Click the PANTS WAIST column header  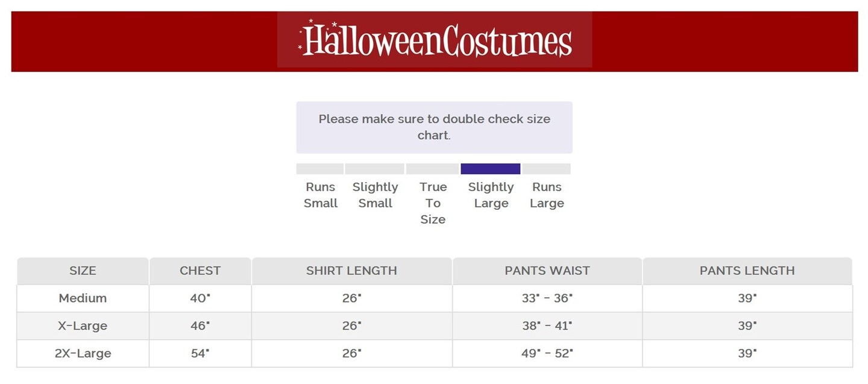tap(547, 271)
